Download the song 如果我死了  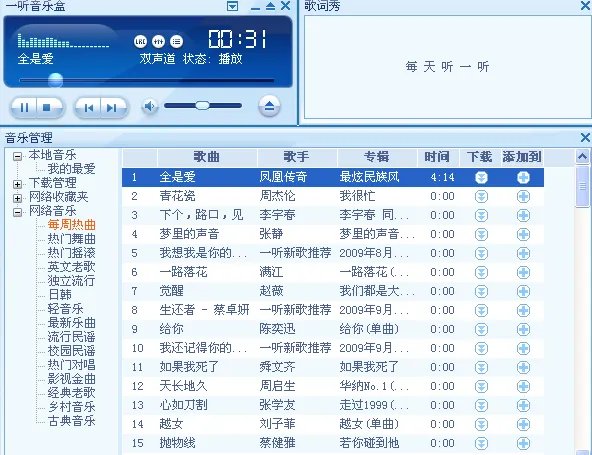pyautogui.click(x=481, y=367)
